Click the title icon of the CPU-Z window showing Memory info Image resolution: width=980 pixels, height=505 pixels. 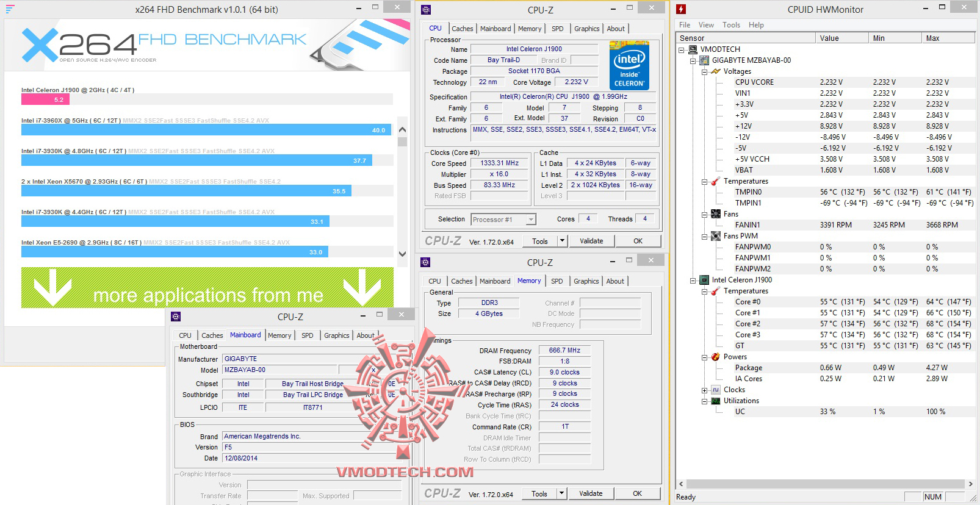click(x=425, y=262)
